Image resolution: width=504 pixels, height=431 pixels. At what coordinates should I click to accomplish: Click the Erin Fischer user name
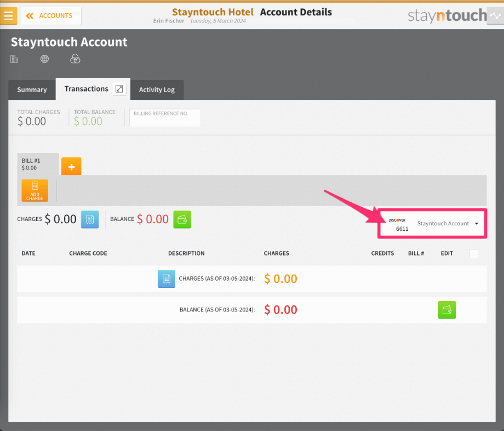coord(168,21)
